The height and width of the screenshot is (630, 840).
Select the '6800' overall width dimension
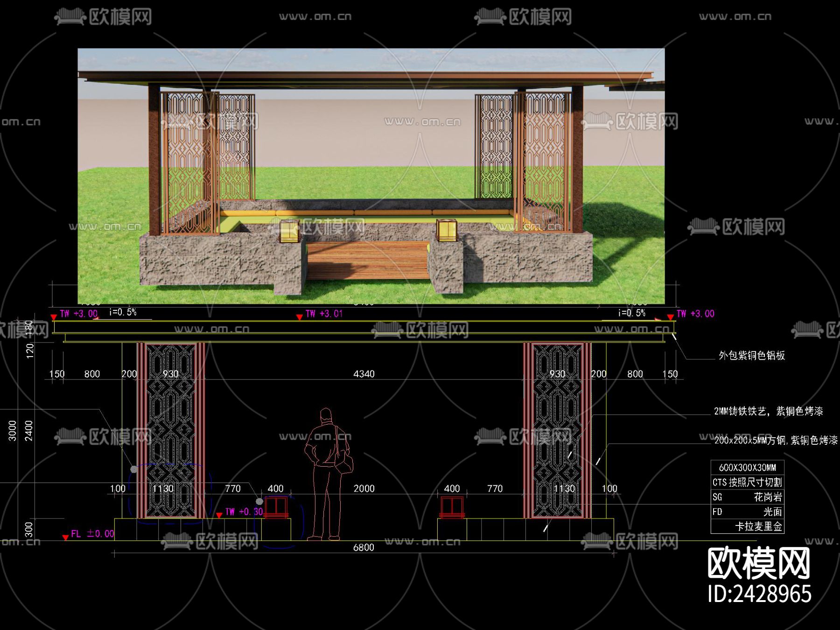click(364, 547)
